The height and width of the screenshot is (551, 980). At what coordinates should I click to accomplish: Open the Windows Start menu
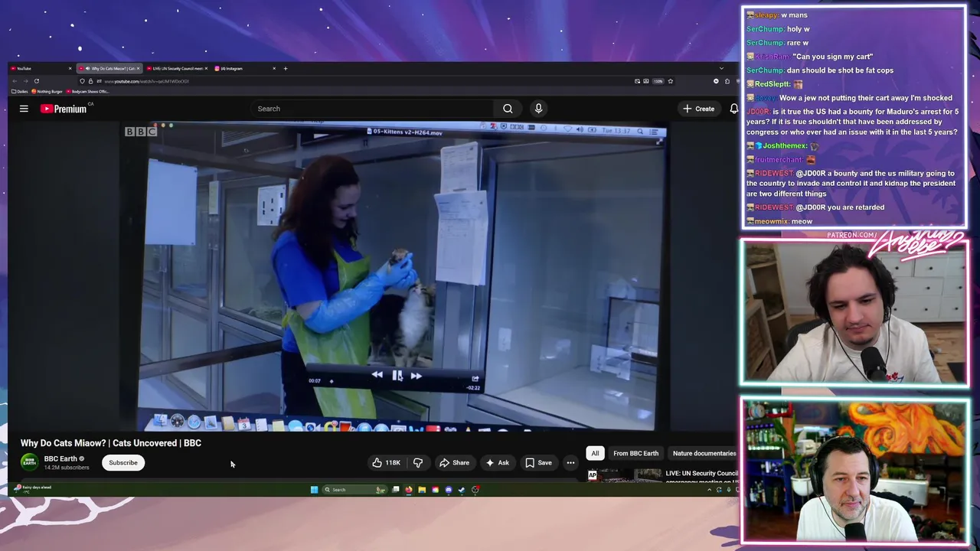314,490
